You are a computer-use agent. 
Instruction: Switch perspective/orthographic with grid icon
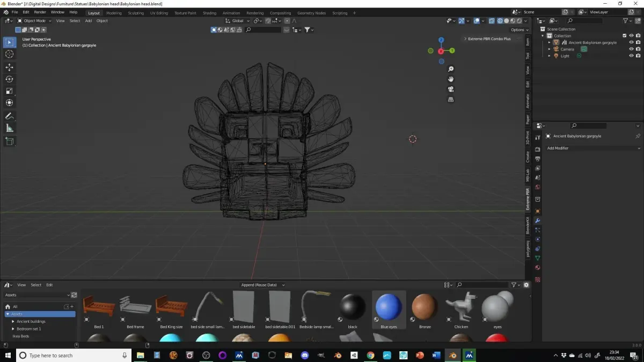coord(451,99)
